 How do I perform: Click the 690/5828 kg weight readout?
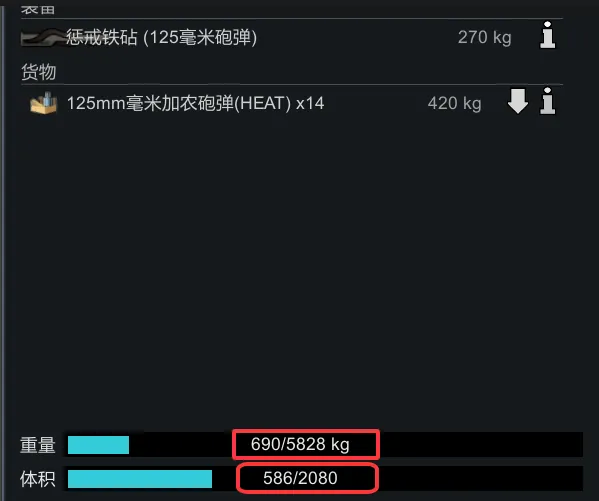coord(300,444)
